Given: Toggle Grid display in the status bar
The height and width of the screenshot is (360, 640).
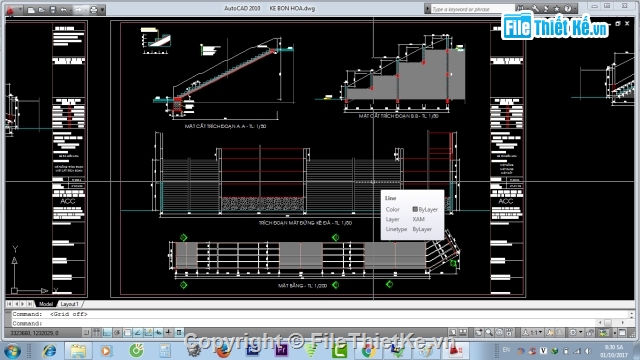Looking at the screenshot, I should click(96, 333).
